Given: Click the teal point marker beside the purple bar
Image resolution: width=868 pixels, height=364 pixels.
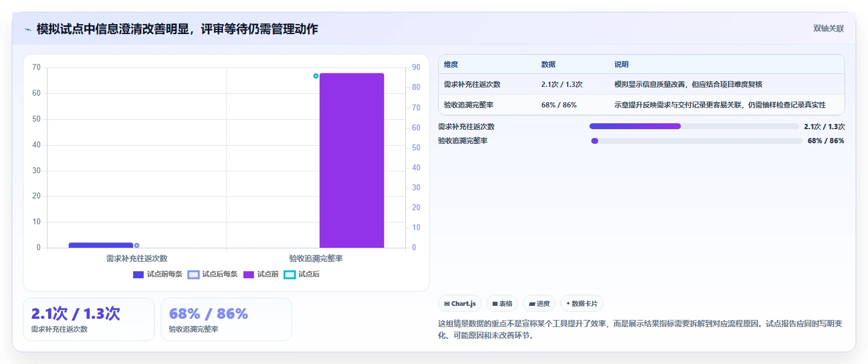Looking at the screenshot, I should [x=316, y=76].
